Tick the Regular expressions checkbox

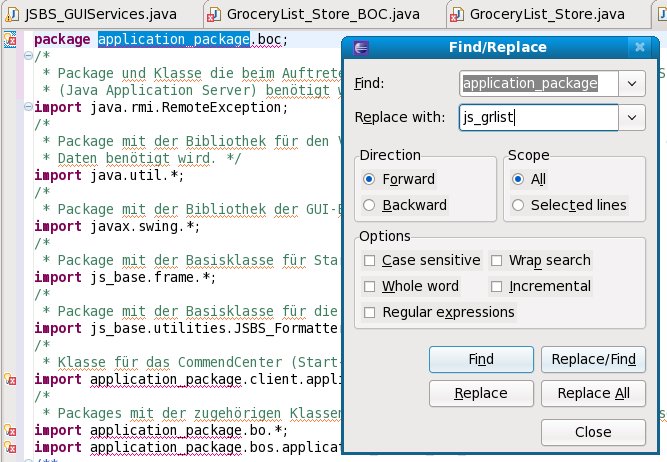pos(371,312)
